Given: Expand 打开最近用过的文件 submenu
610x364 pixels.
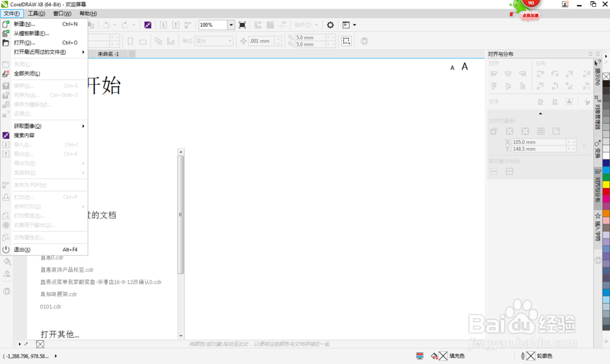Looking at the screenshot, I should (x=44, y=52).
